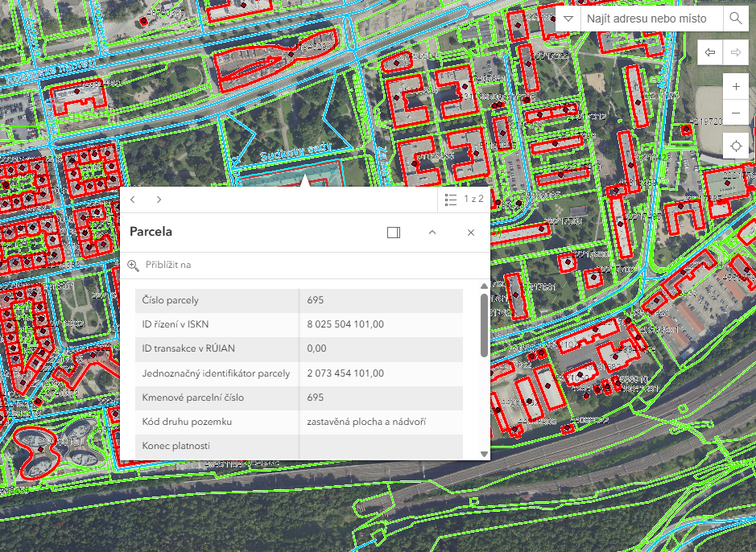Show the previous feature in the popup

[133, 200]
